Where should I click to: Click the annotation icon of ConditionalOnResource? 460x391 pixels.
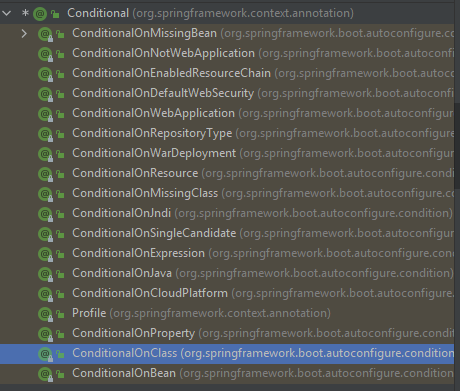45,174
